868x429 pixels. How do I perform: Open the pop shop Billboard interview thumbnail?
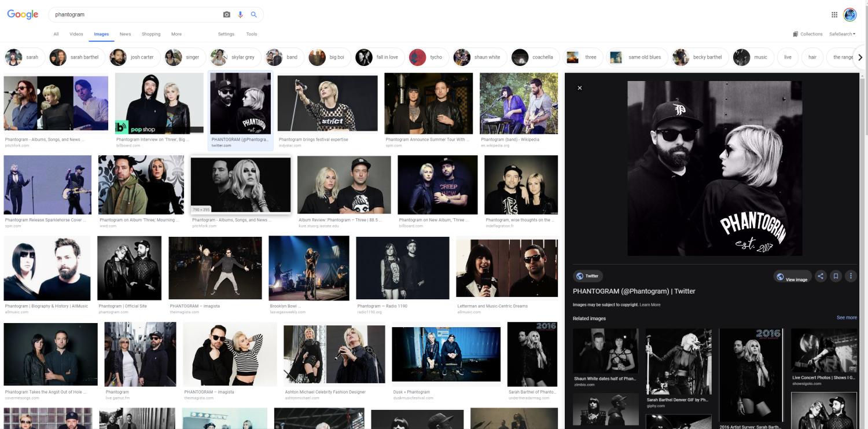(x=159, y=104)
